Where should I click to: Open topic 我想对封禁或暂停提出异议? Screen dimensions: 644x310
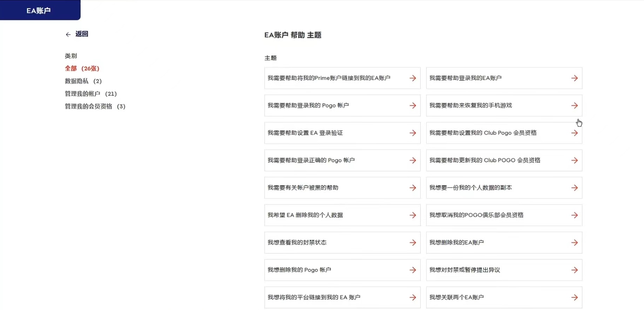(x=504, y=270)
